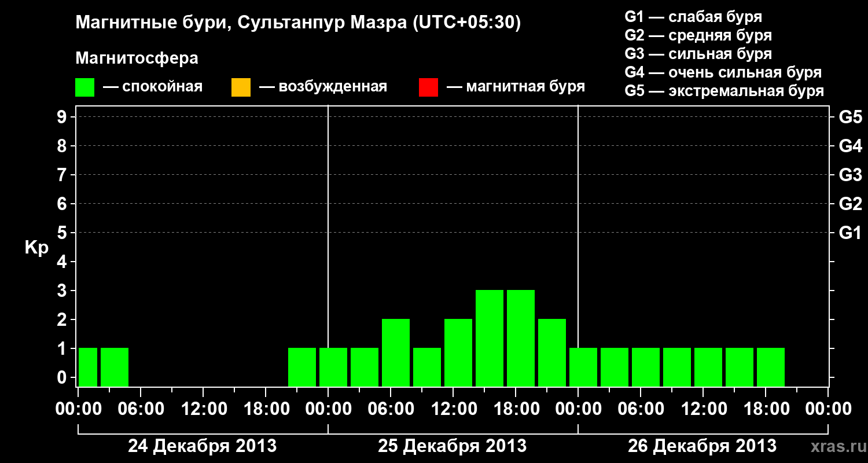Select the 'G5 — экстремальная буря' legend line

724,91
